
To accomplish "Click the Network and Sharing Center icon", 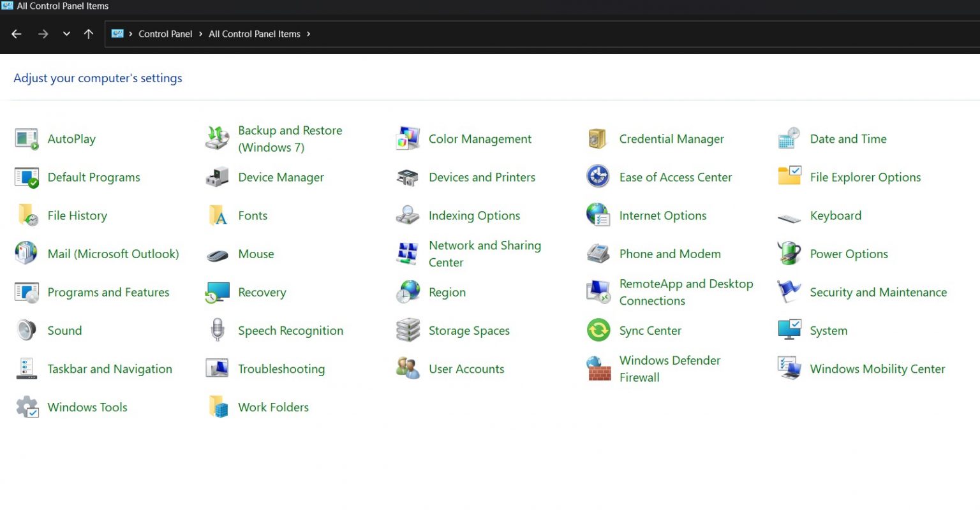I will (407, 254).
